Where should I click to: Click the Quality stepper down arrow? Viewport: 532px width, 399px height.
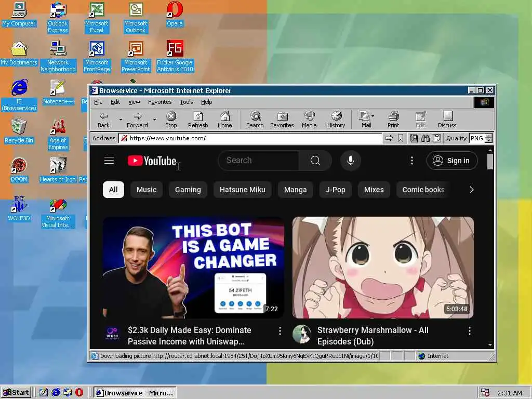point(488,140)
